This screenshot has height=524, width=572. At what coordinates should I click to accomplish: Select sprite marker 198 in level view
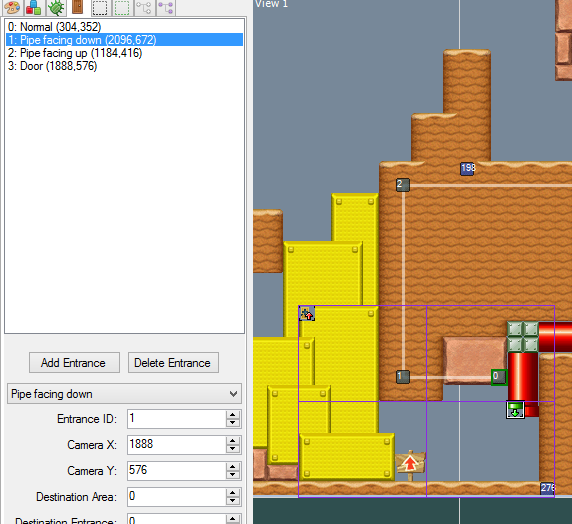(x=467, y=169)
